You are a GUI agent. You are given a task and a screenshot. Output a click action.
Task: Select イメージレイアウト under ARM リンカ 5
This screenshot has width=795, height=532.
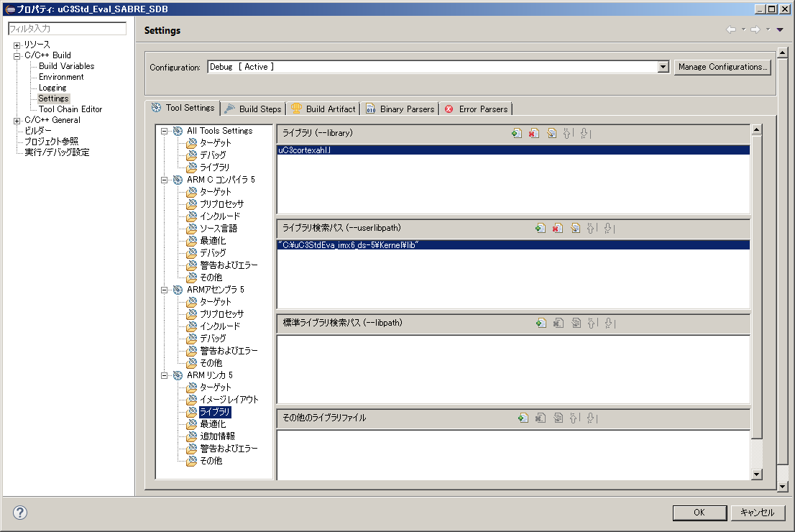[x=229, y=400]
